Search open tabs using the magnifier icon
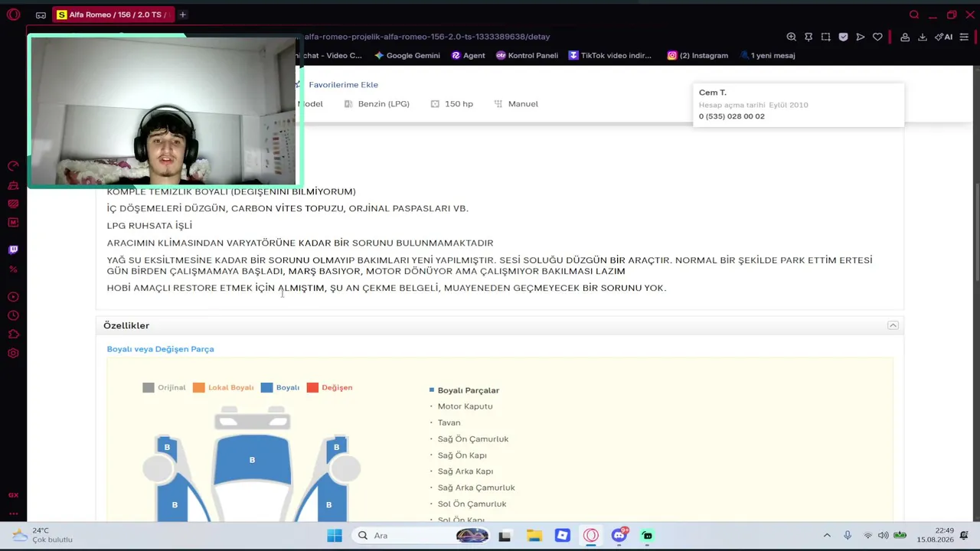This screenshot has width=980, height=551. coord(914,15)
